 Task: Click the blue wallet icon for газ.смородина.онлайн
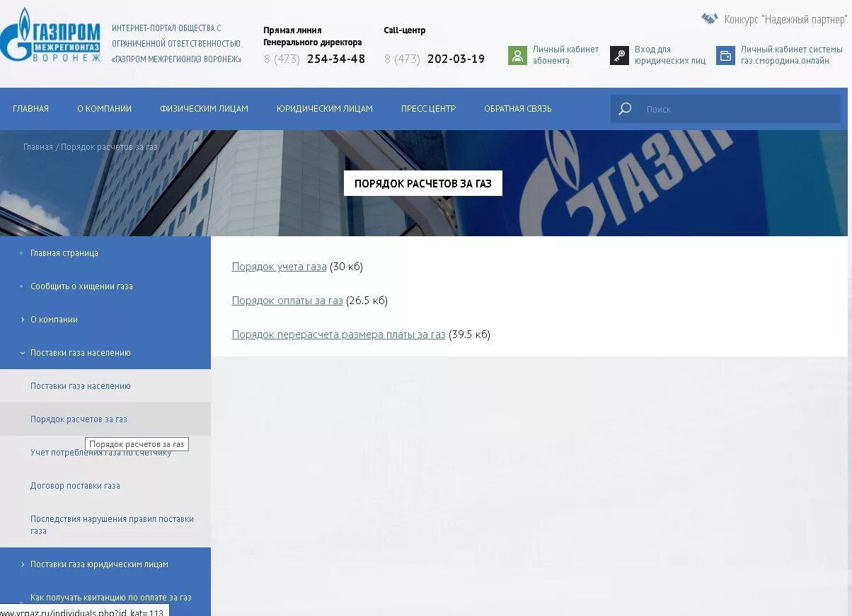pyautogui.click(x=725, y=56)
